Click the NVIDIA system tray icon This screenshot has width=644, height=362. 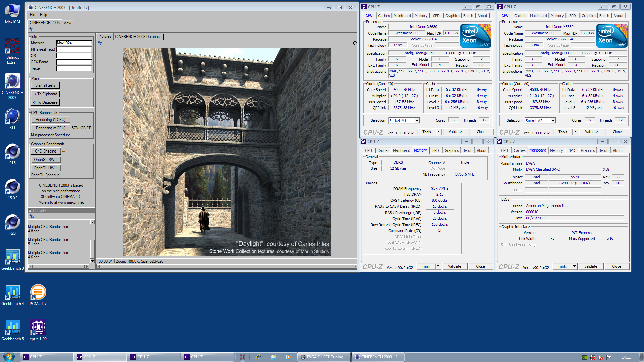coord(584,357)
